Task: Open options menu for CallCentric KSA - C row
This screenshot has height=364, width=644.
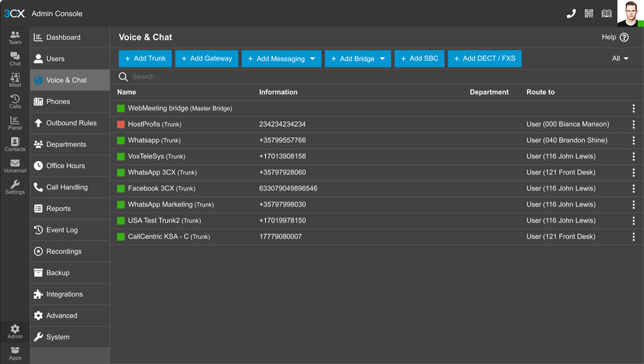Action: pos(633,237)
